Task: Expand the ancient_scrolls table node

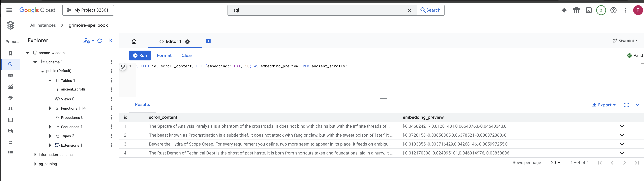Action: pyautogui.click(x=57, y=90)
